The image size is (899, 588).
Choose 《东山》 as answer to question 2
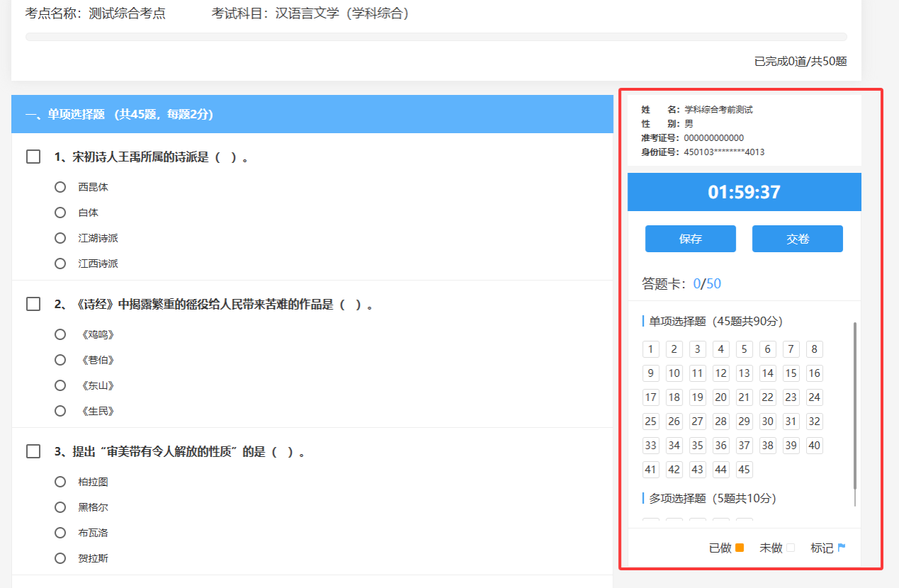[60, 385]
